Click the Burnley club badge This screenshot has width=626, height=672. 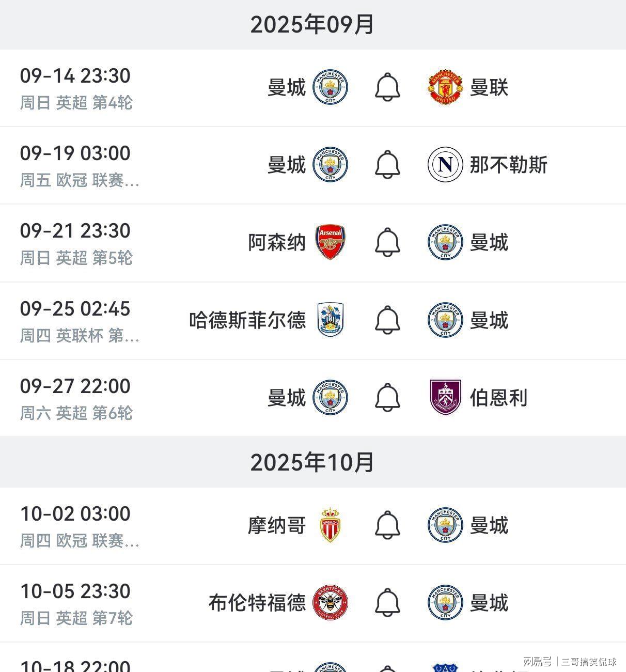[445, 398]
